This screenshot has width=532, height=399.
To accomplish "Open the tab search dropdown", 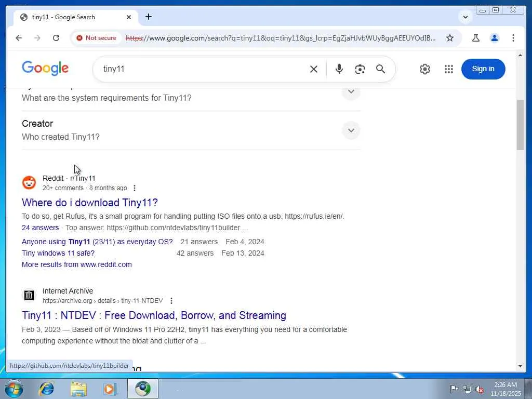I will (x=465, y=17).
